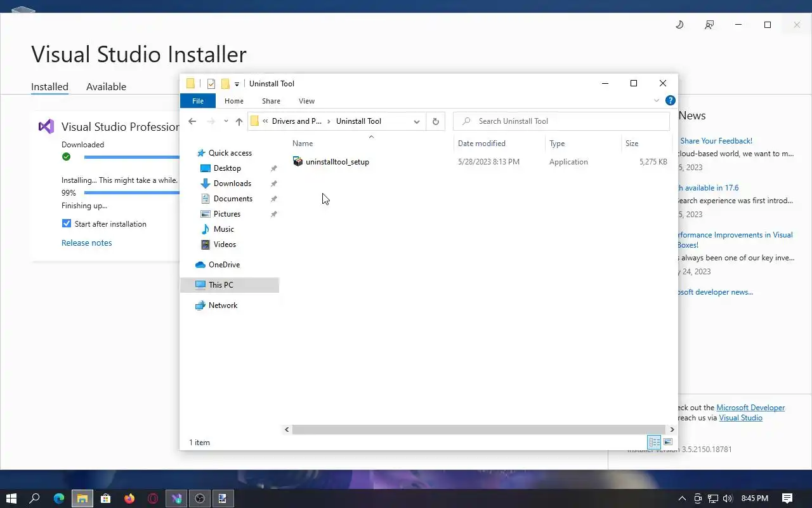Open Desktop in navigation pane
This screenshot has width=812, height=508.
[227, 168]
